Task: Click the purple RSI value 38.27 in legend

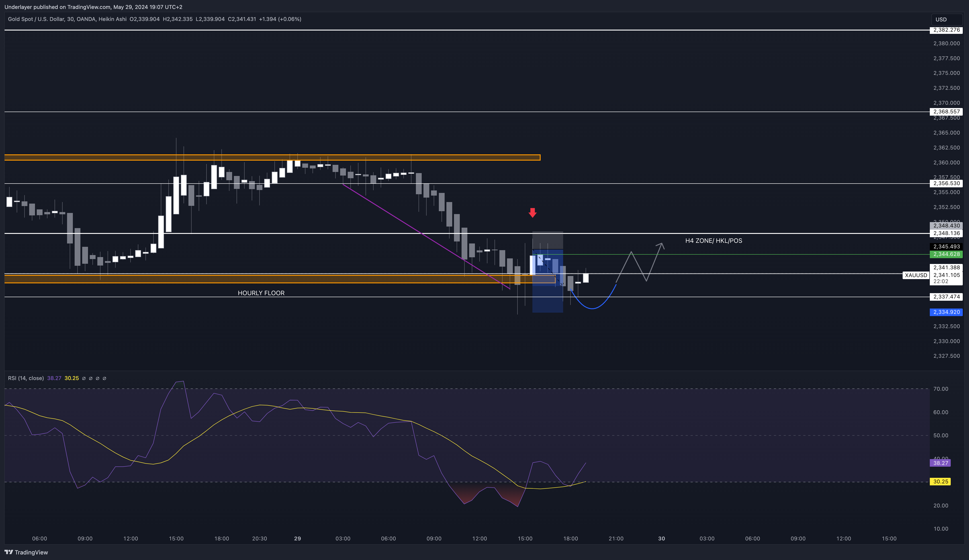Action: coord(54,378)
